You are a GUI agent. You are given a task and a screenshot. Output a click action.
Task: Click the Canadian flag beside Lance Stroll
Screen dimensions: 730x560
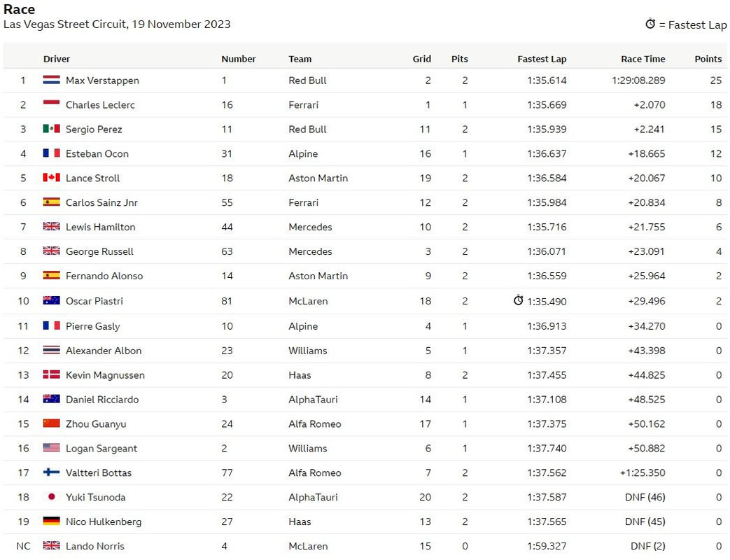51,177
